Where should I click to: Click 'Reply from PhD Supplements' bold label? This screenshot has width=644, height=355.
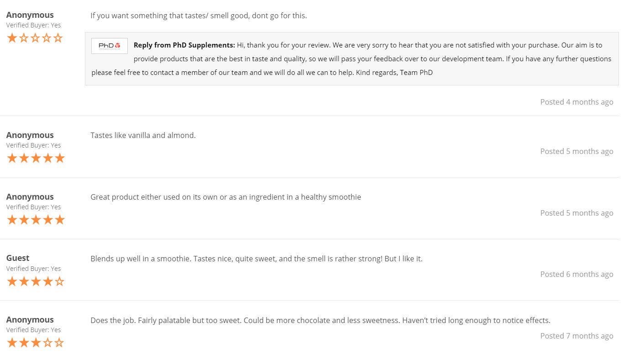tap(184, 45)
